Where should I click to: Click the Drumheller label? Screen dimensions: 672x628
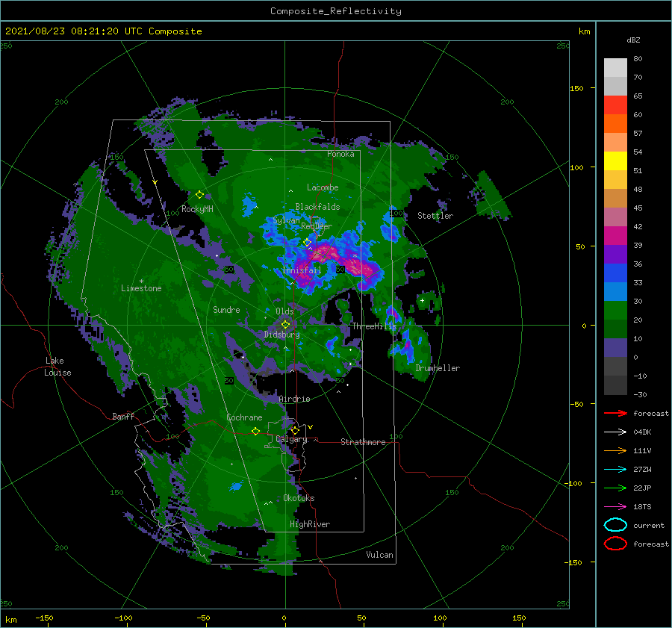[x=438, y=368]
